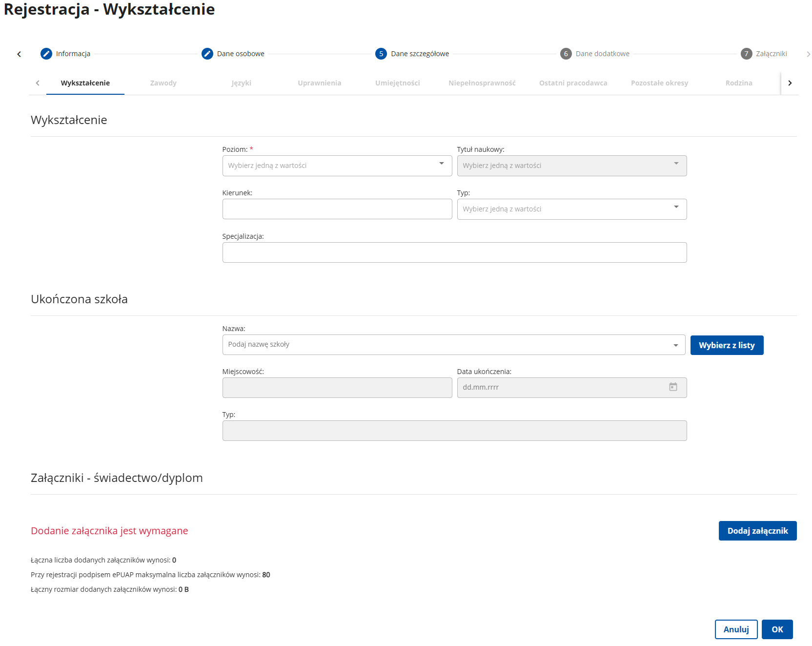Viewport: 812px width, 646px height.
Task: Click the left arrow of the wizard steps
Action: click(x=19, y=54)
